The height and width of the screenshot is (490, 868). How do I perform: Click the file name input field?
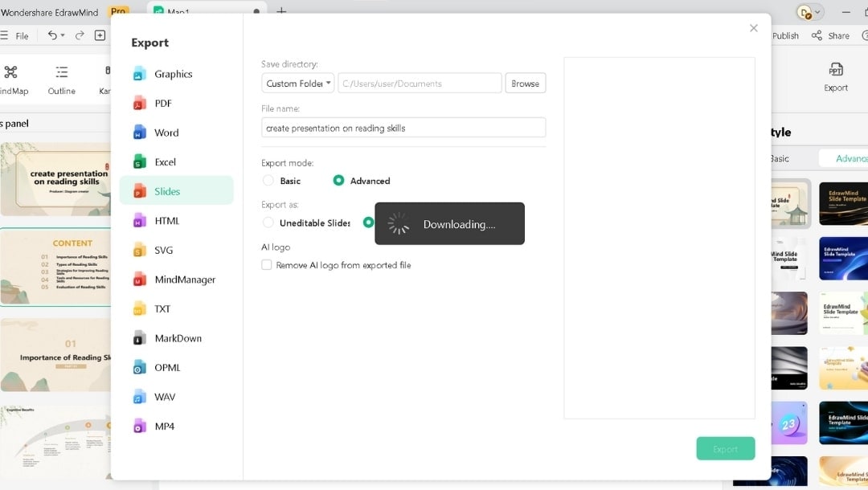[x=402, y=127]
